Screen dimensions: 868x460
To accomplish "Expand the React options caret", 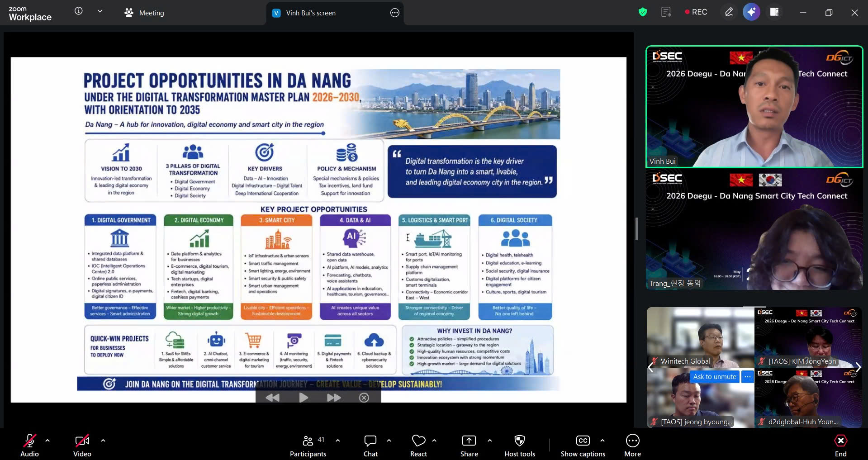I will (434, 441).
